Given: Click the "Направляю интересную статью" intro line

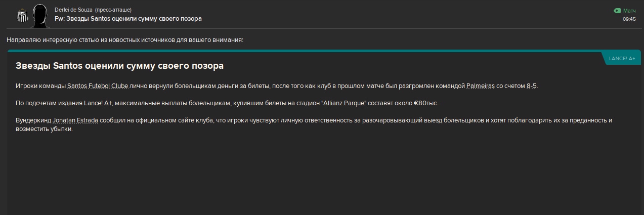Looking at the screenshot, I should tap(125, 39).
